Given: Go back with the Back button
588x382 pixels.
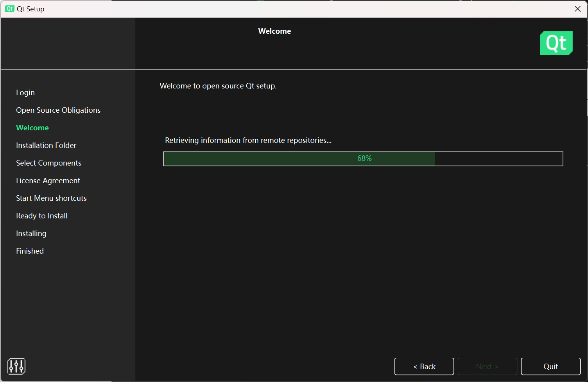Looking at the screenshot, I should tap(424, 366).
